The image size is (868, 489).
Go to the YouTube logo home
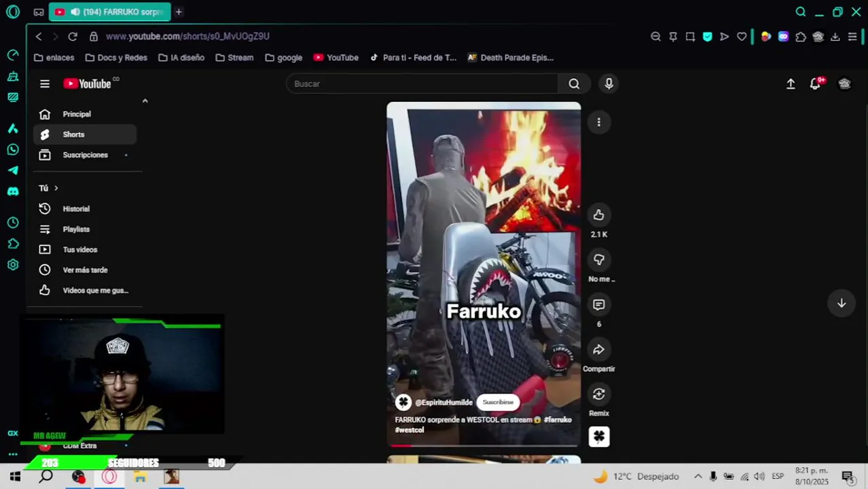click(x=88, y=84)
